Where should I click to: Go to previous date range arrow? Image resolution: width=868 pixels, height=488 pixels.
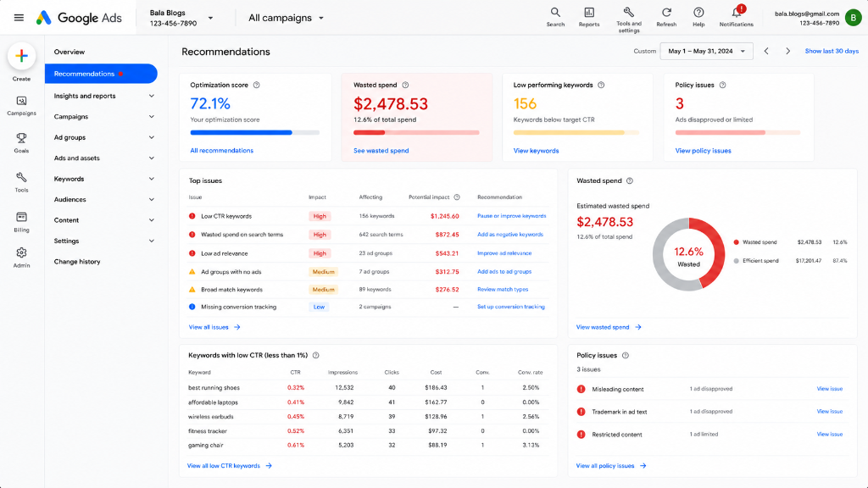766,51
